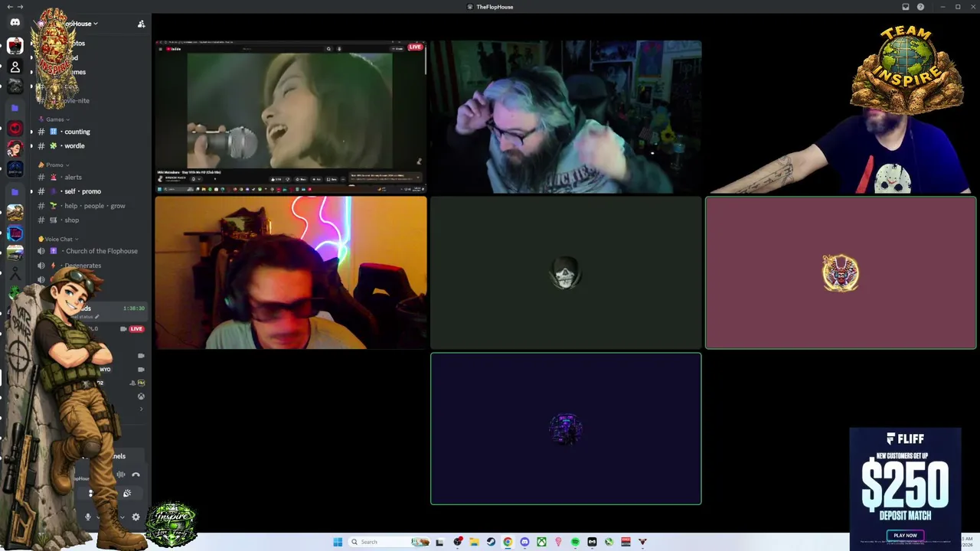Open Xbox app from the taskbar
Image resolution: width=980 pixels, height=551 pixels.
click(x=541, y=542)
